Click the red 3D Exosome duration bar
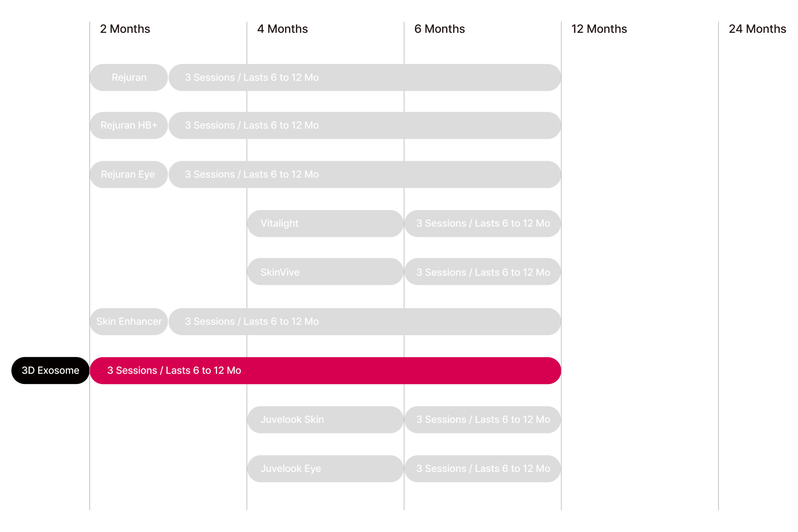Viewport: 798px width, 532px height. click(x=325, y=370)
